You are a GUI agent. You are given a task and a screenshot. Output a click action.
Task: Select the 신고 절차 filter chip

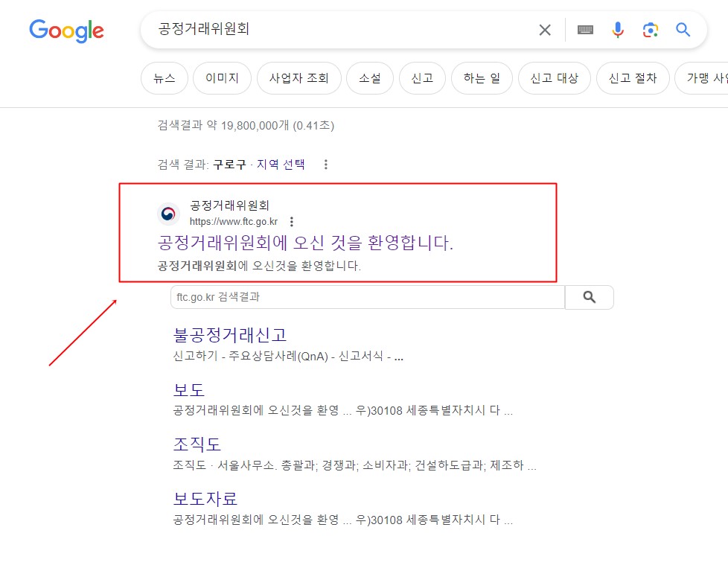633,78
